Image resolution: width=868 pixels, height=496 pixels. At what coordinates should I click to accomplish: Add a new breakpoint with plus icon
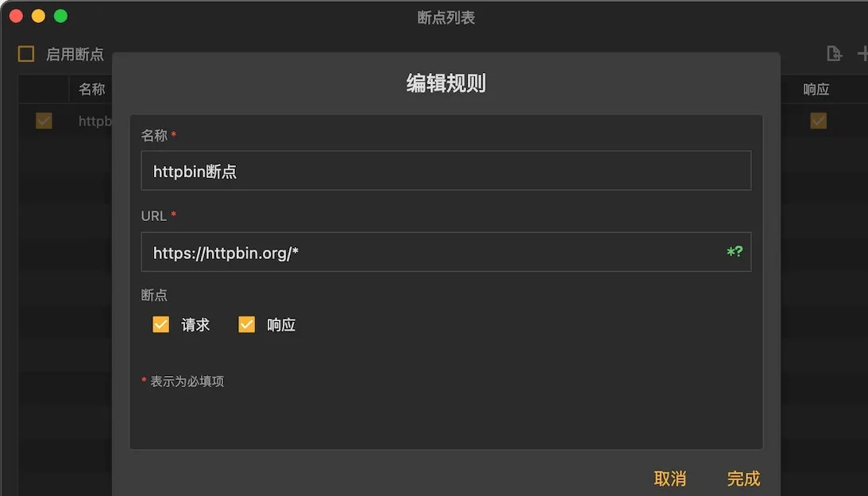pyautogui.click(x=862, y=54)
